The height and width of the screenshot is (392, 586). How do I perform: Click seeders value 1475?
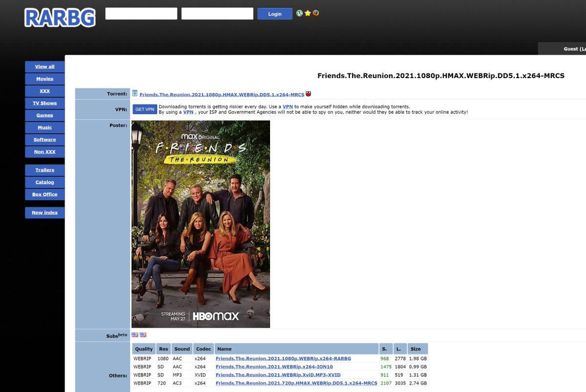(x=386, y=367)
